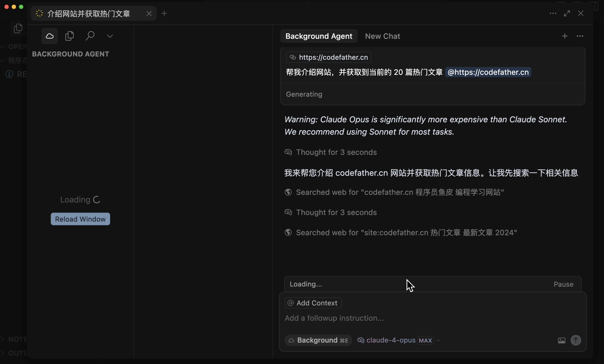Click the MAX mode badge on claude-4-opus
The image size is (604, 364).
[x=425, y=340]
